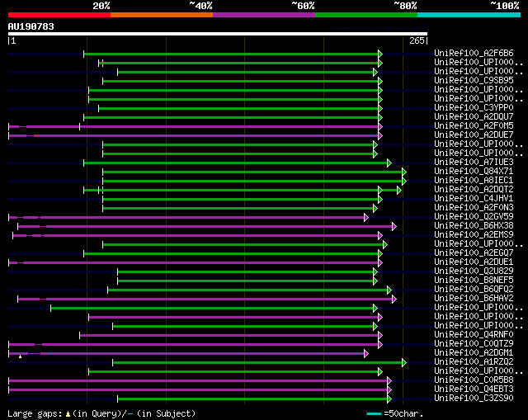Click arrowhead ending the UniRef100_A7IUE3 alignment
The image size is (528, 420).
pyautogui.click(x=389, y=163)
